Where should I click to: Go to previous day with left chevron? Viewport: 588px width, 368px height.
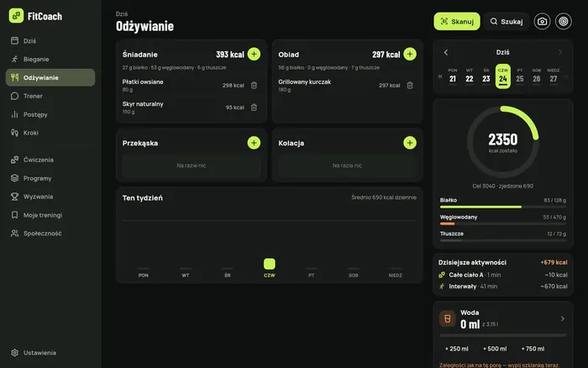tap(446, 53)
